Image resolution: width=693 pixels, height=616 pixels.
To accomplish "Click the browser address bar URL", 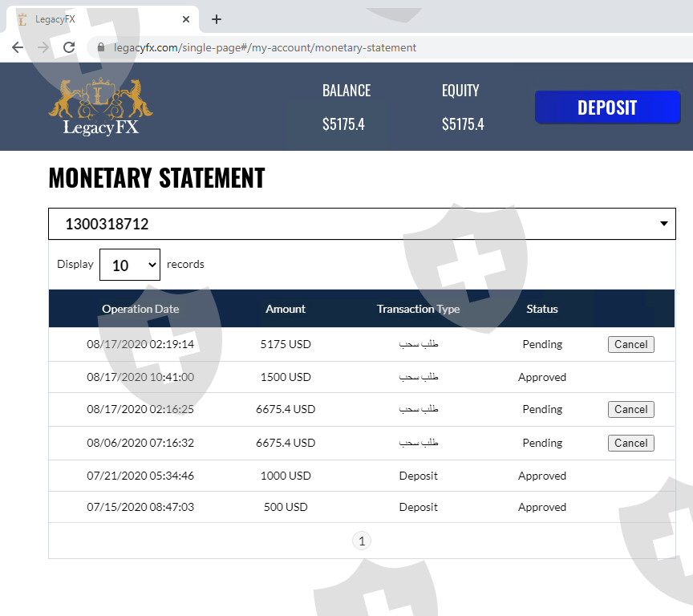I will click(265, 47).
